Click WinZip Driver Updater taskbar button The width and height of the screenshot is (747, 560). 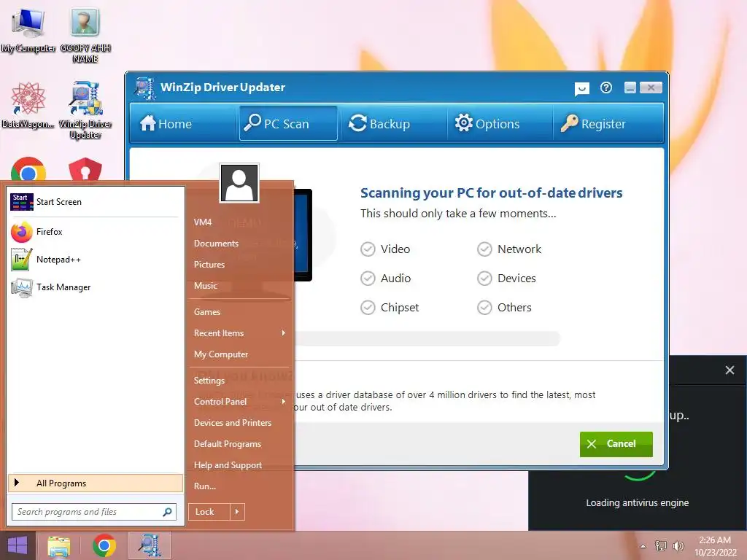(150, 545)
